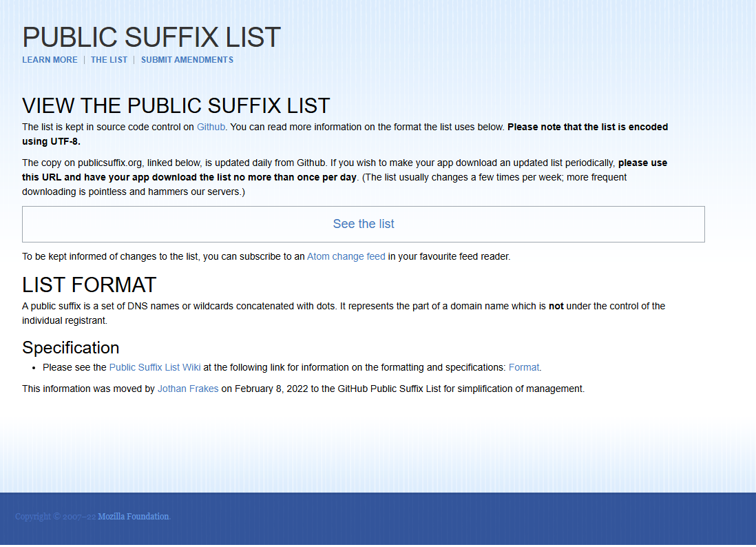Screen dimensions: 756x547
Task: Open the LEARN MORE navigation item
Action: (x=50, y=60)
